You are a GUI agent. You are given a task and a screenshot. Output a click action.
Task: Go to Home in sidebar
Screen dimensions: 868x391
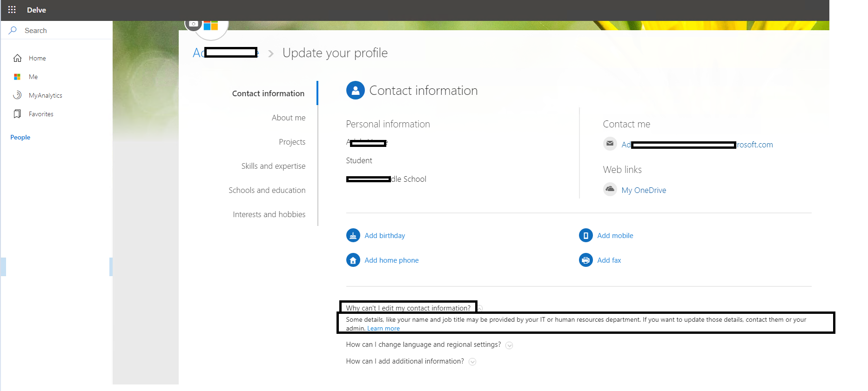click(37, 58)
